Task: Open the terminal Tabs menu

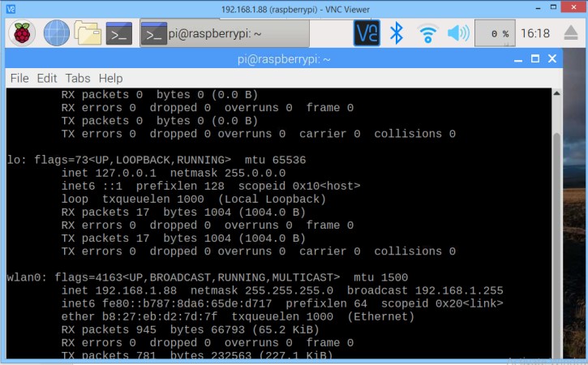Action: tap(78, 78)
